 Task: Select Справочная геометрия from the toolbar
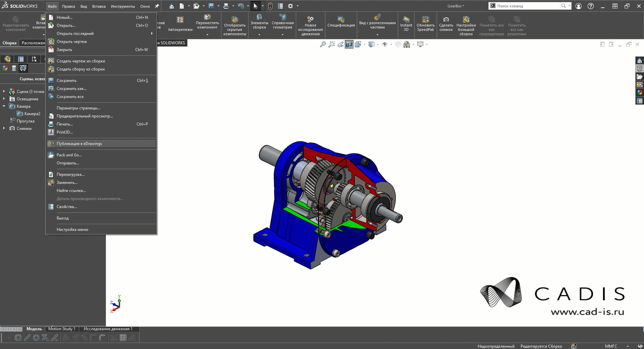coord(282,23)
